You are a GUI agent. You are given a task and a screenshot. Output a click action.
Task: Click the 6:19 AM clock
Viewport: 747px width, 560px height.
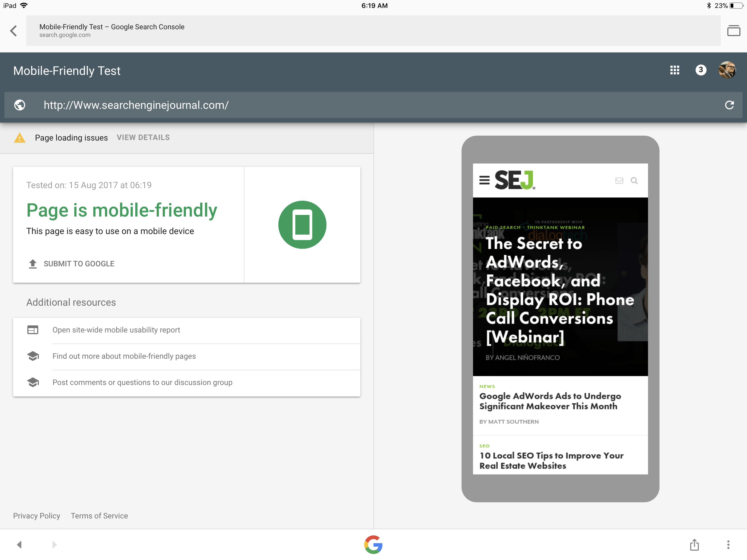click(x=374, y=6)
